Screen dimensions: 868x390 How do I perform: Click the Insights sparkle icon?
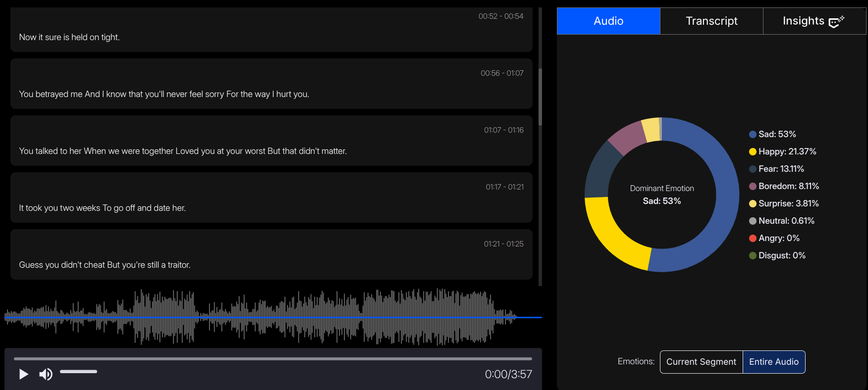(x=836, y=22)
